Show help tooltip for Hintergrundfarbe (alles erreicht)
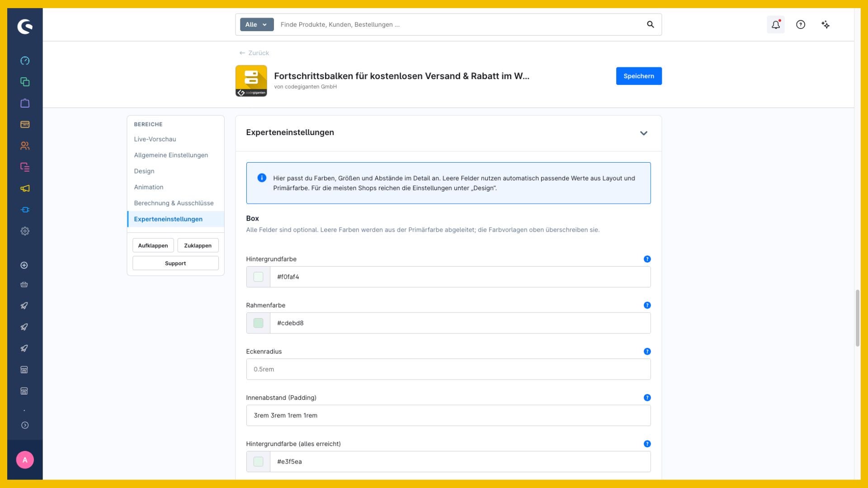 647,444
